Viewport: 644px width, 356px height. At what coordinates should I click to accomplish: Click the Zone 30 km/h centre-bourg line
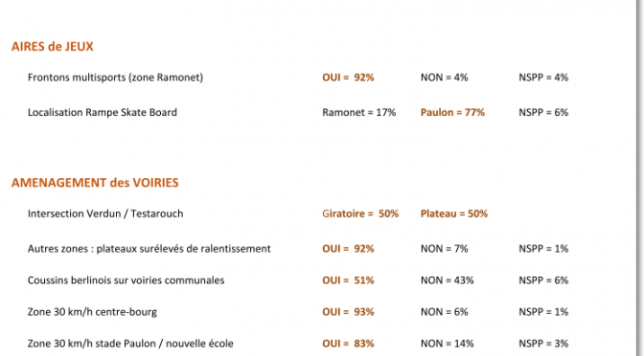pyautogui.click(x=92, y=312)
